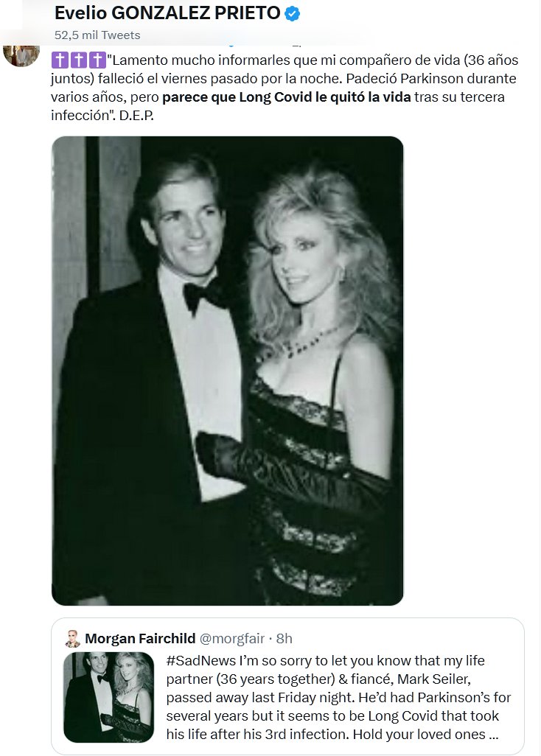541x756 pixels.
Task: Open the quoted tweet's small photo thumbnail
Action: (108, 696)
